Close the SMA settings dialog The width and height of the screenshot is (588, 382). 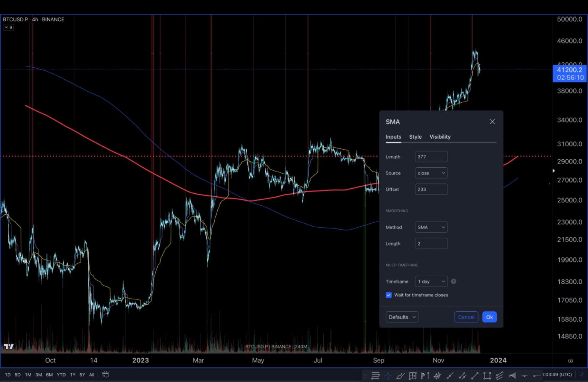coord(492,121)
